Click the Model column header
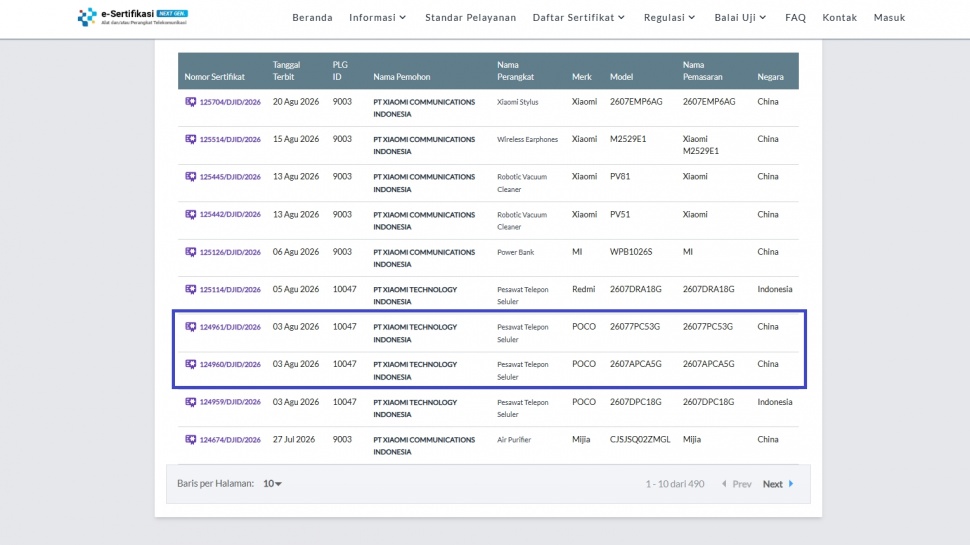 (621, 77)
